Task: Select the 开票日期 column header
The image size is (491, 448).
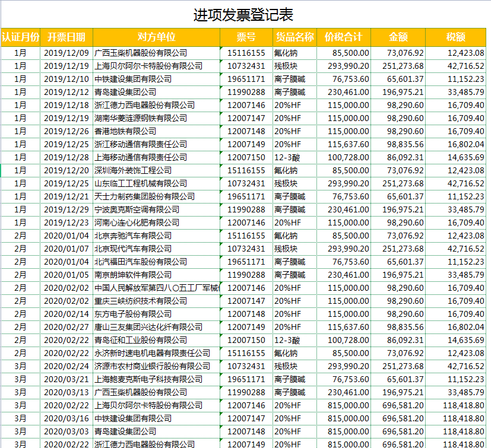Action: 65,36
